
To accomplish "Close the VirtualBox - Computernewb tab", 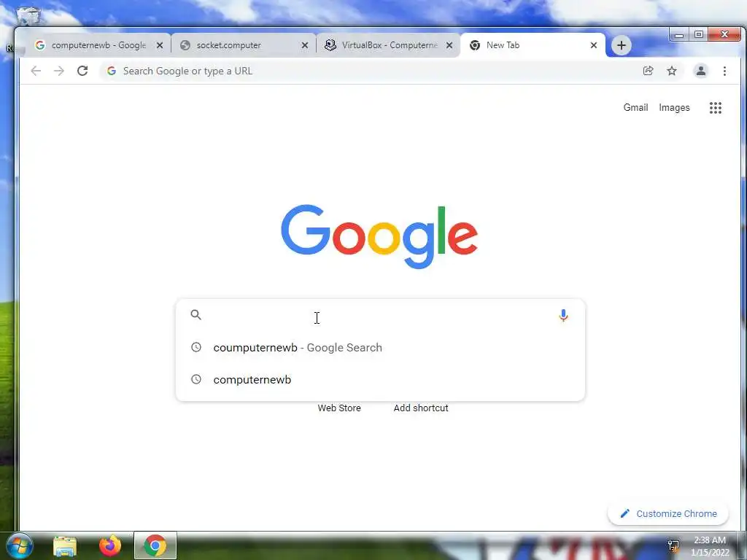I will [449, 45].
